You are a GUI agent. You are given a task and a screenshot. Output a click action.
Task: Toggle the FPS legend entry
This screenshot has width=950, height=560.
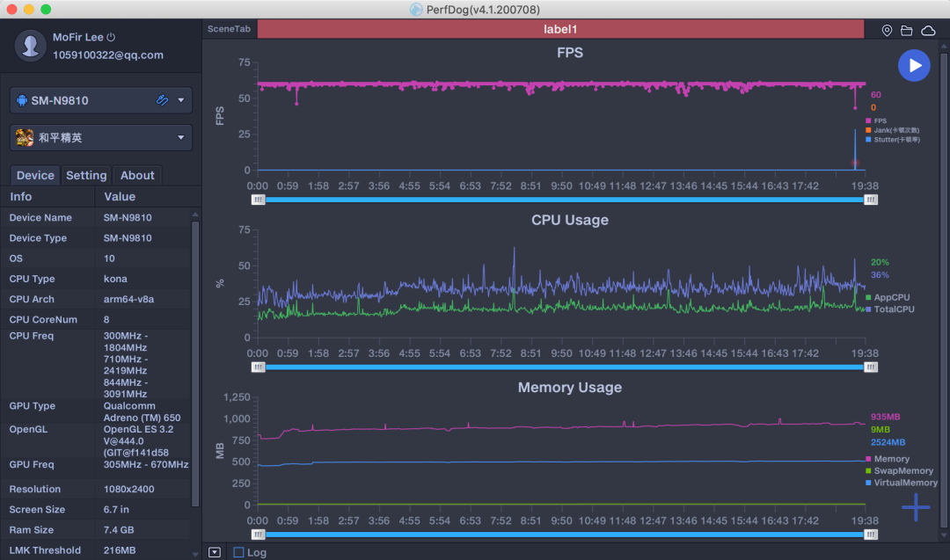point(876,121)
